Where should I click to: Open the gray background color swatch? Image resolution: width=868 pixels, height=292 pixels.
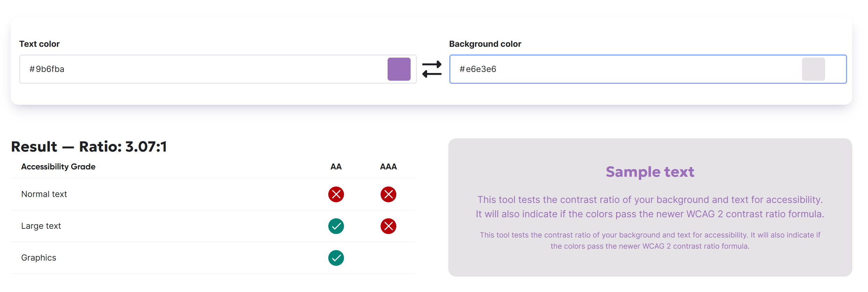[813, 69]
